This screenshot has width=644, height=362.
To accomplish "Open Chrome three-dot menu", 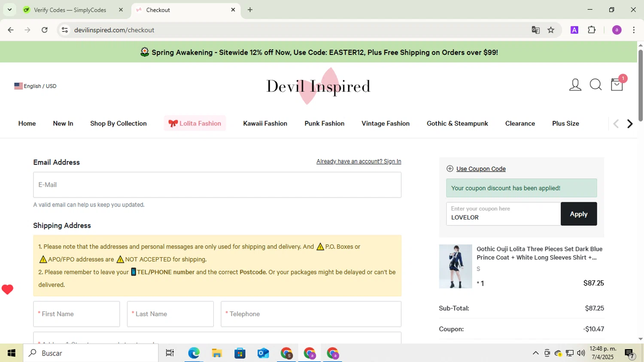I will point(634,30).
